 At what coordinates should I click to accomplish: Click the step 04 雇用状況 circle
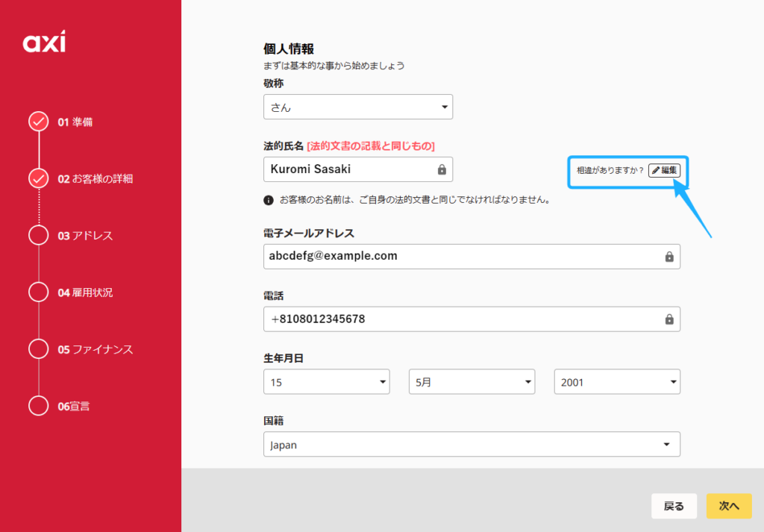(38, 292)
